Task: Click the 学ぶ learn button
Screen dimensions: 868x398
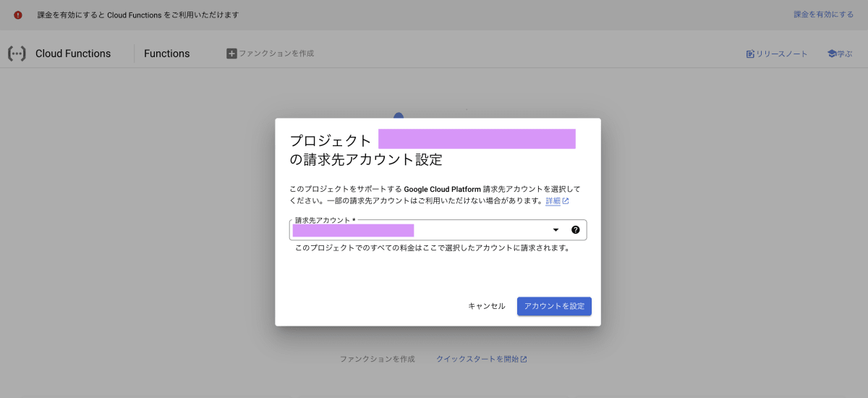Action: tap(840, 54)
